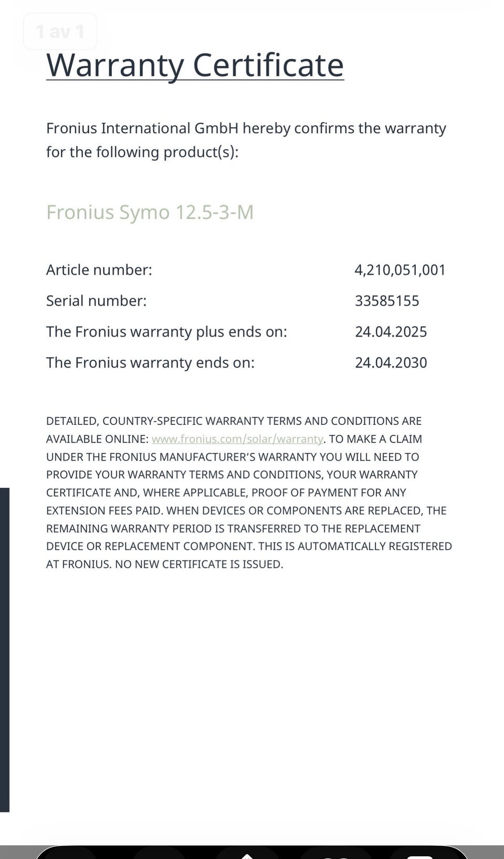Click the 'Article number:' label
The width and height of the screenshot is (504, 859).
[x=99, y=270]
